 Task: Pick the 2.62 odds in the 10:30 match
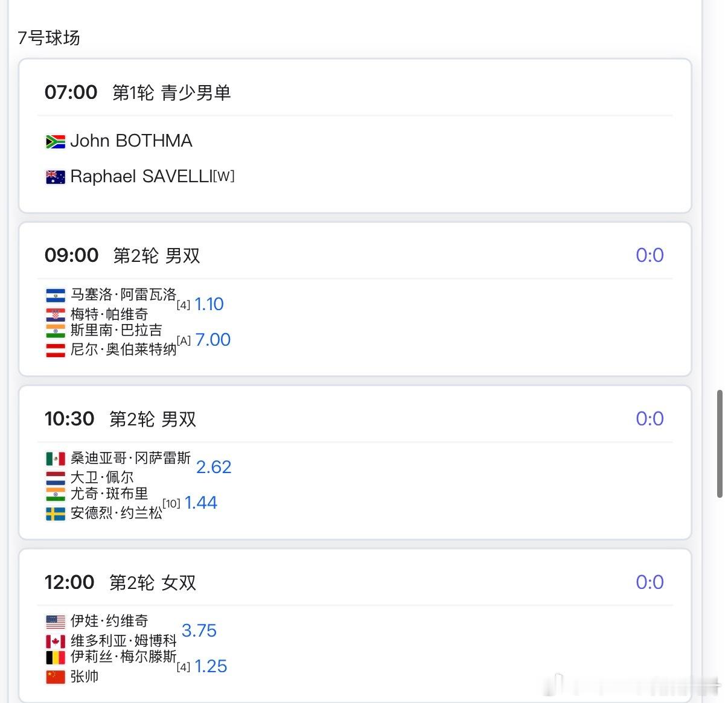214,467
